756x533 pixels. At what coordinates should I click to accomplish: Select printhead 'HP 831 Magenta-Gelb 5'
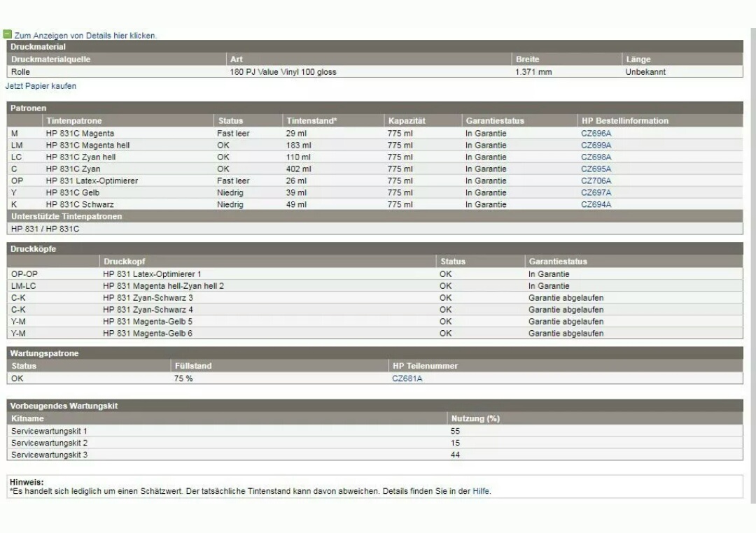pos(148,322)
